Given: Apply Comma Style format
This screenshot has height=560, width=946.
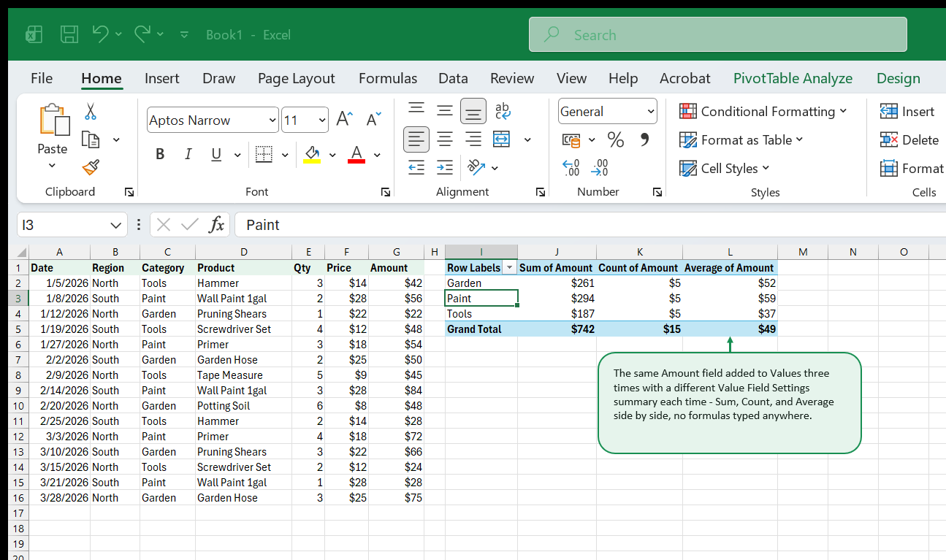Looking at the screenshot, I should pos(644,139).
